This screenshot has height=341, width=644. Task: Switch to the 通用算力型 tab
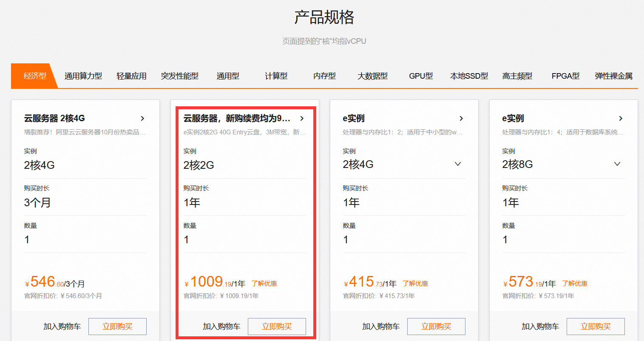coord(83,76)
